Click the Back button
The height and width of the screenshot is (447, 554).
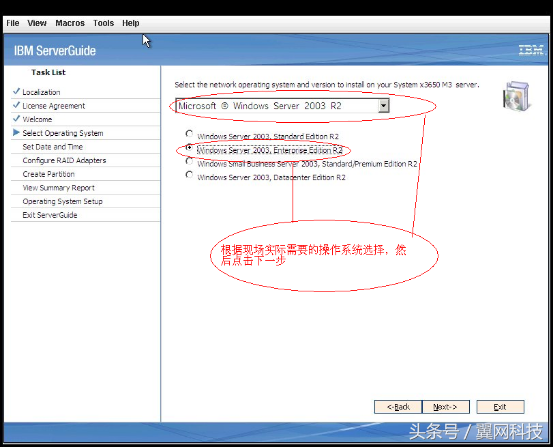[398, 407]
